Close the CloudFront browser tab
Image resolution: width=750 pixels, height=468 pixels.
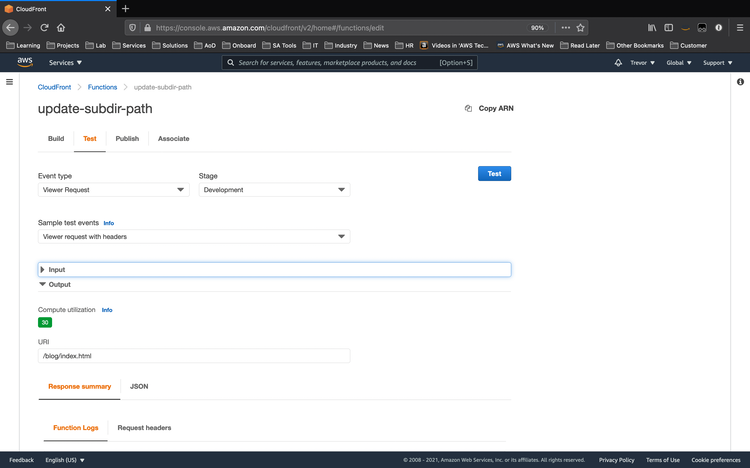[108, 9]
